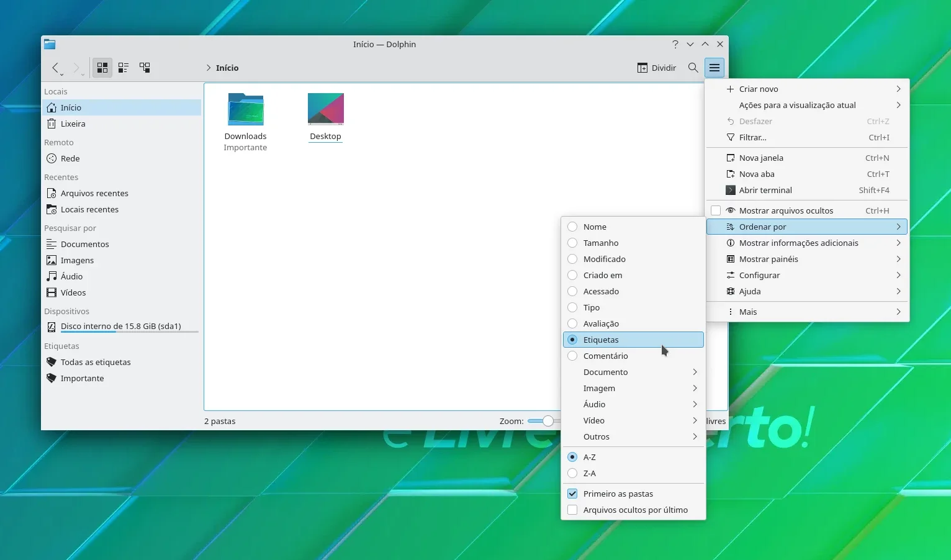The height and width of the screenshot is (560, 951).
Task: Open Lixeira trash in sidebar
Action: click(x=122, y=124)
